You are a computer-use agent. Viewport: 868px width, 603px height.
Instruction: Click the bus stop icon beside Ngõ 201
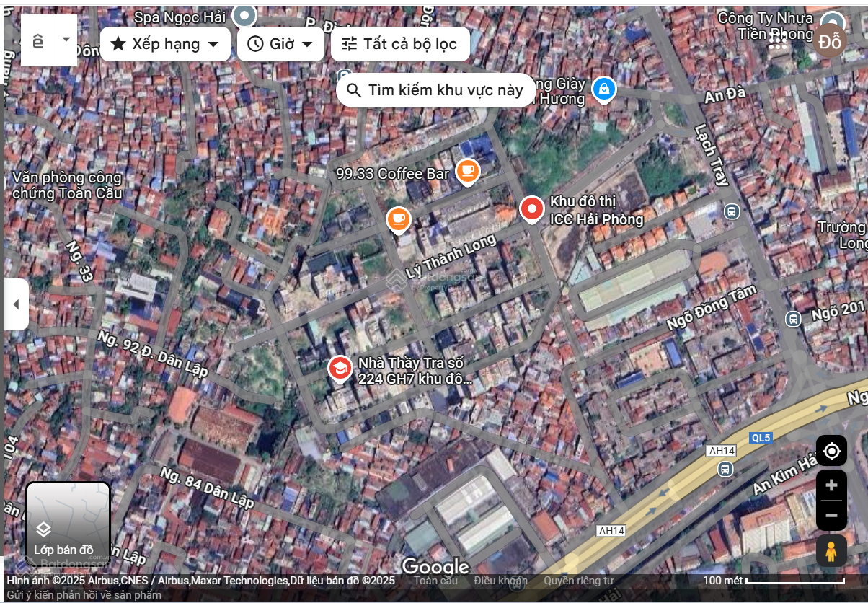point(794,318)
